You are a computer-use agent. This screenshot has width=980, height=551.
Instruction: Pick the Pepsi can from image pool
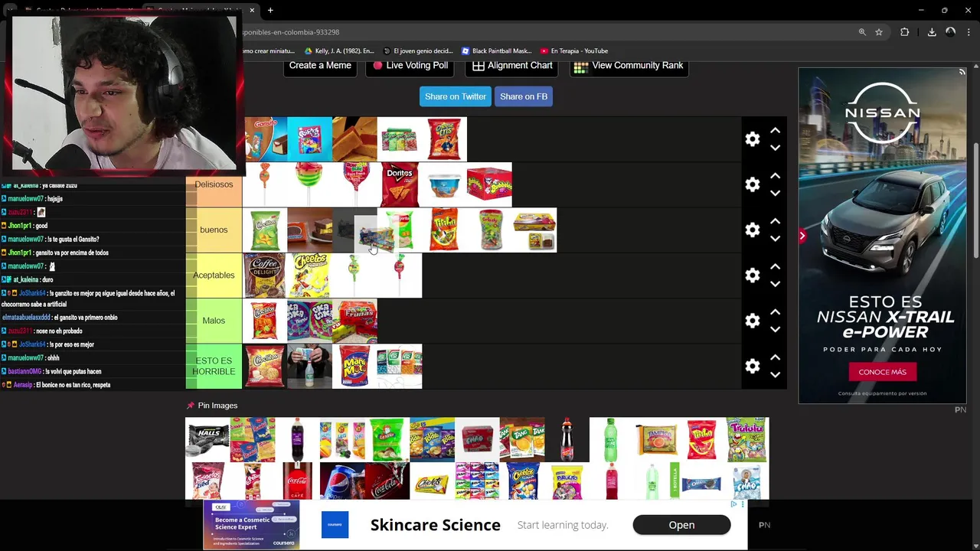click(342, 481)
